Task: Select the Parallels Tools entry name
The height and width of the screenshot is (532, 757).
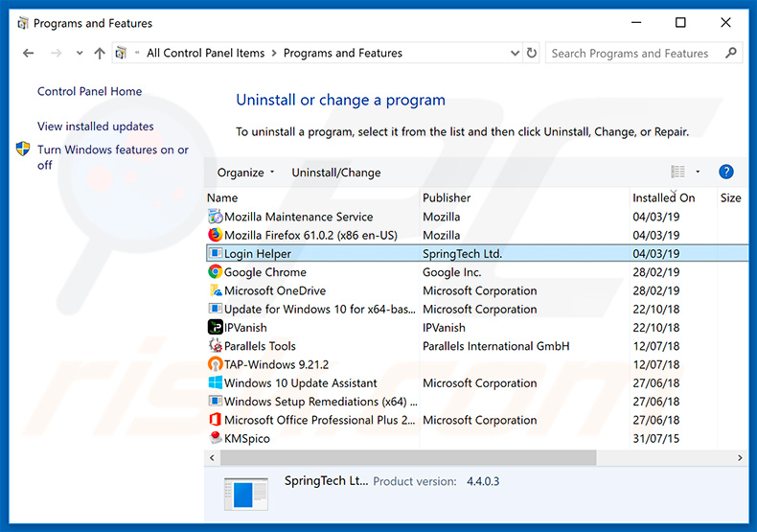Action: coord(260,346)
